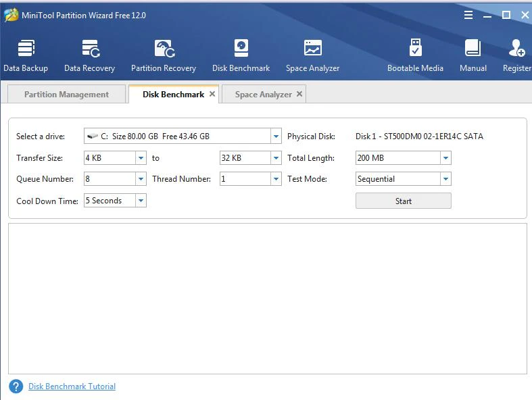Open the hamburger menu in the title bar

click(x=468, y=15)
